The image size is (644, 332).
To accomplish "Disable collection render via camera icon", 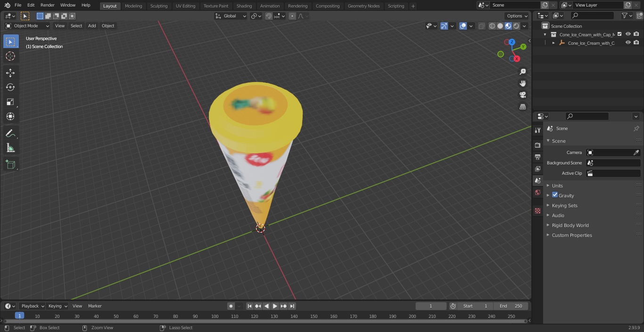I will (x=636, y=34).
